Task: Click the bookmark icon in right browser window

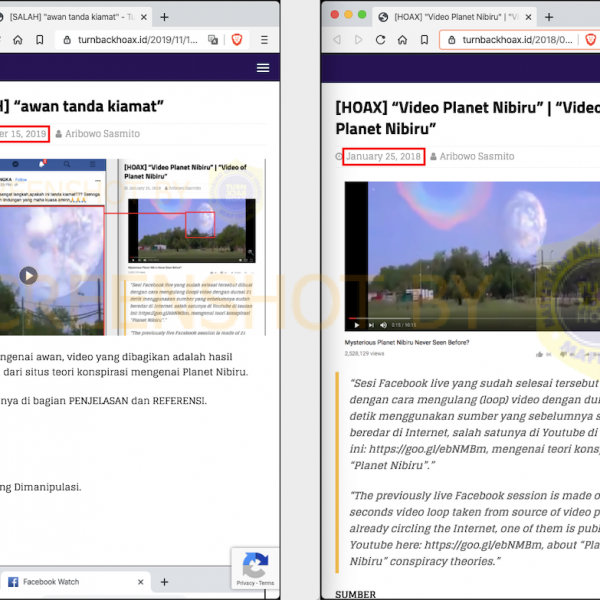Action: (x=424, y=40)
